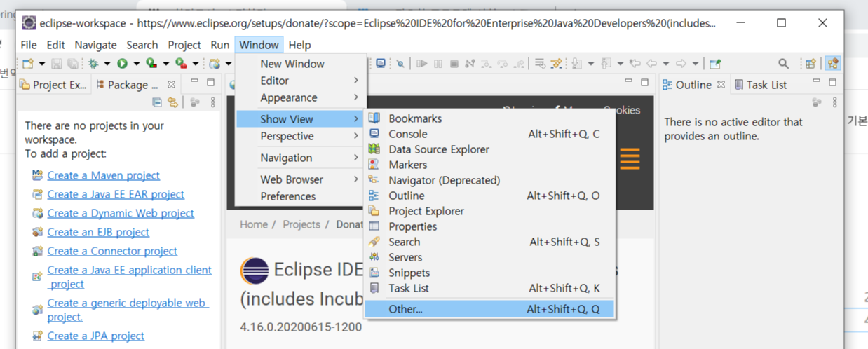Open the orange hamburger menu on web page

tap(630, 159)
